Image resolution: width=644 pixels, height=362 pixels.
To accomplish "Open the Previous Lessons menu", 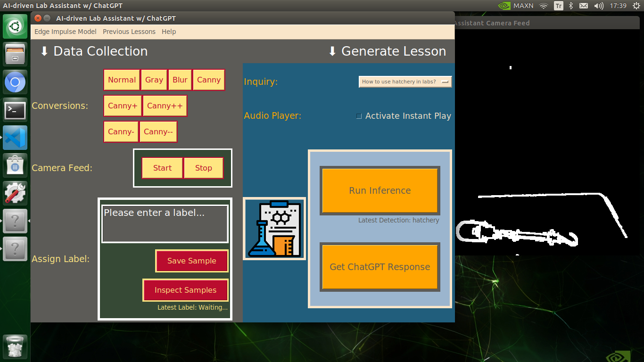I will coord(129,32).
